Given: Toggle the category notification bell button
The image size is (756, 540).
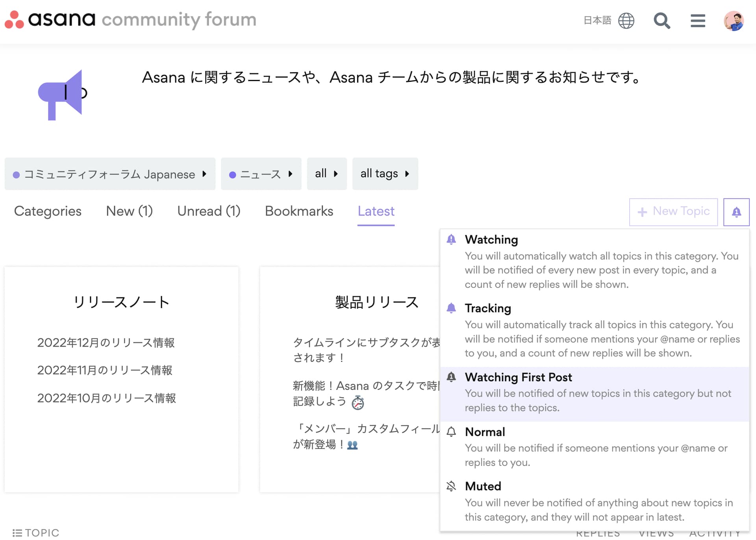Looking at the screenshot, I should coord(736,212).
